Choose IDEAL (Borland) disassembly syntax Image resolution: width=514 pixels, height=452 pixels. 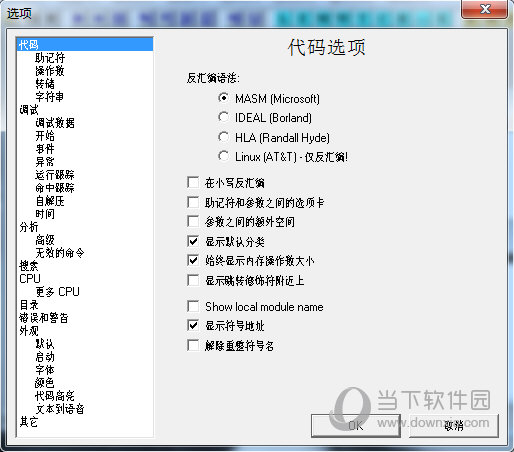pos(223,117)
